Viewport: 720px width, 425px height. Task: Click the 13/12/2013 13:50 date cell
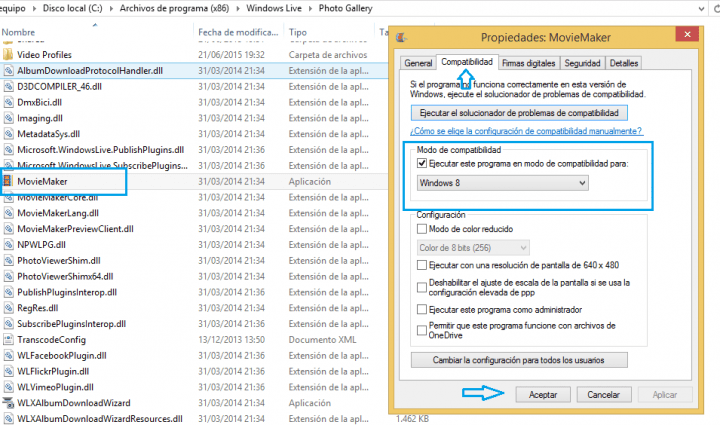231,340
